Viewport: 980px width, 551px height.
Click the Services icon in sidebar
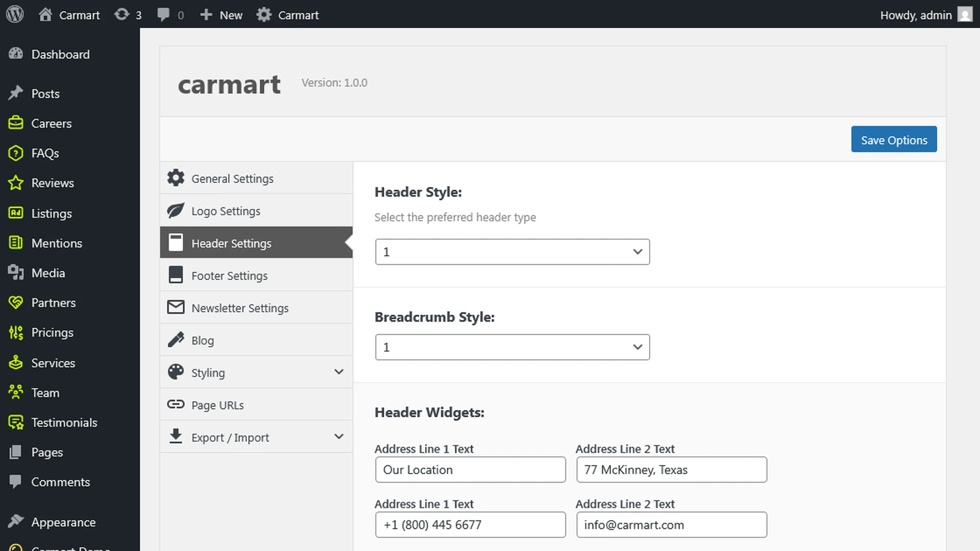click(x=16, y=363)
